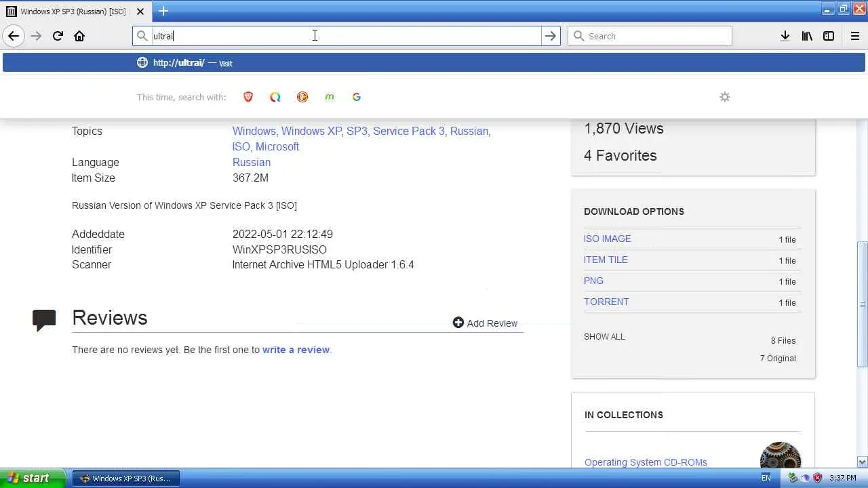Viewport: 868px width, 488px height.
Task: Download the PNG file option
Action: (x=593, y=281)
